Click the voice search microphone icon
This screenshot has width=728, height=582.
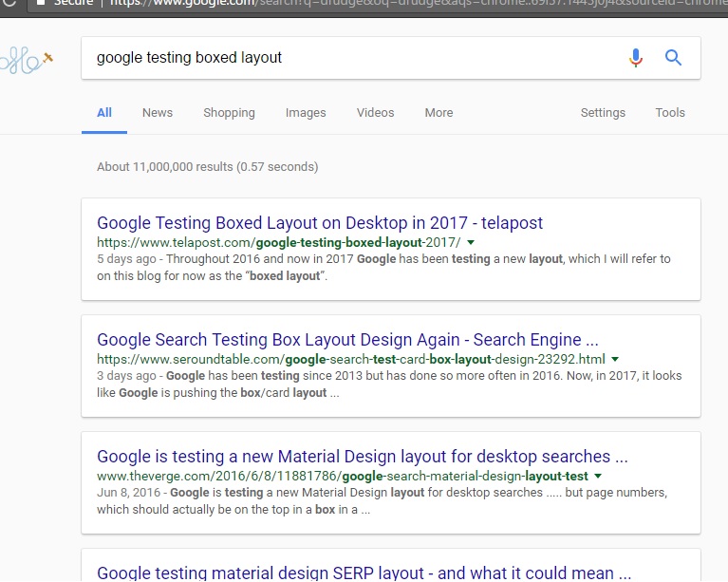coord(636,58)
